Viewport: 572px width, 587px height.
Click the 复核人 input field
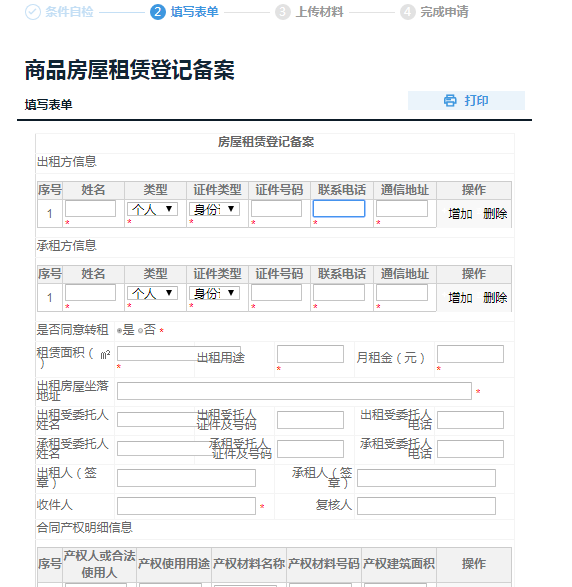[426, 506]
